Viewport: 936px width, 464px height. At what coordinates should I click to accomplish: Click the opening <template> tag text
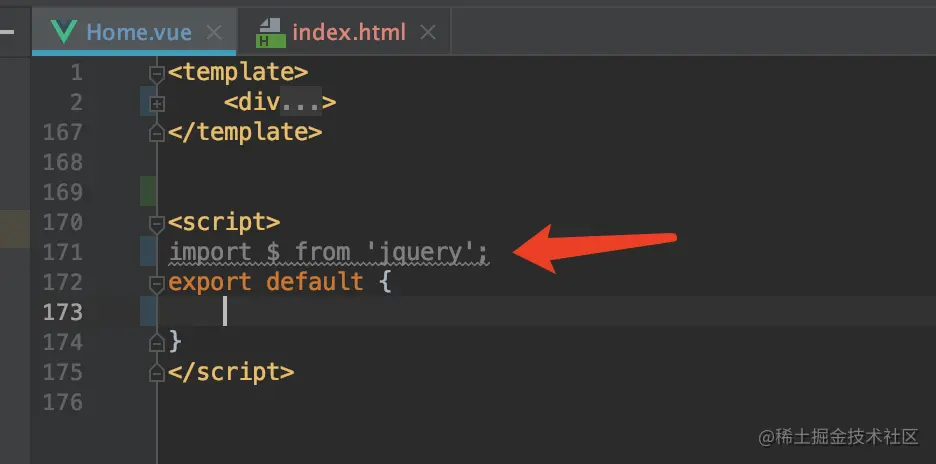(x=238, y=73)
